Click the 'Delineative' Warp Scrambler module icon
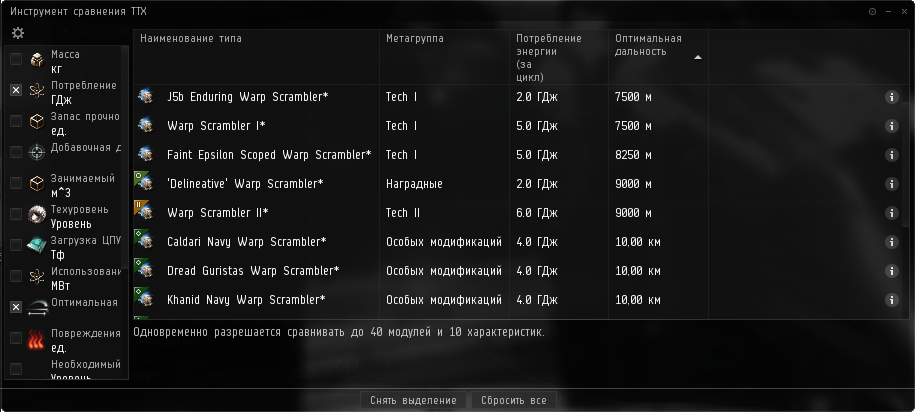Image resolution: width=915 pixels, height=412 pixels. pos(144,183)
